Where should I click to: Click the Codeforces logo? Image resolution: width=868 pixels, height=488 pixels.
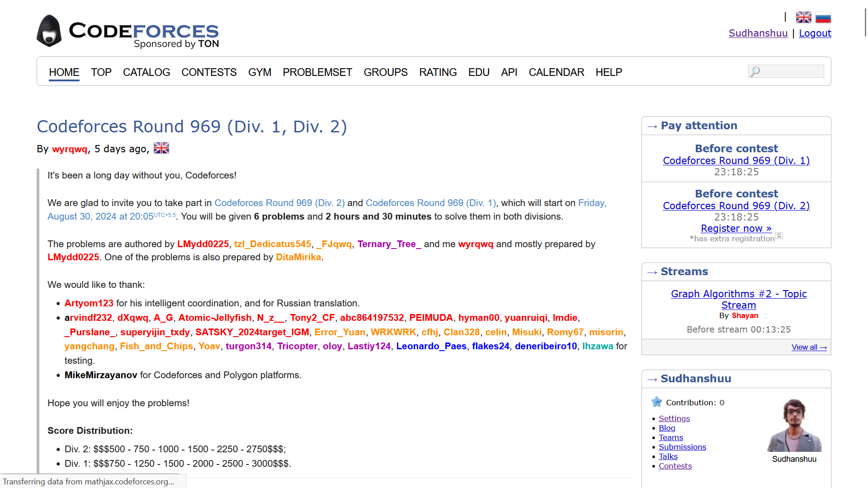coord(127,31)
